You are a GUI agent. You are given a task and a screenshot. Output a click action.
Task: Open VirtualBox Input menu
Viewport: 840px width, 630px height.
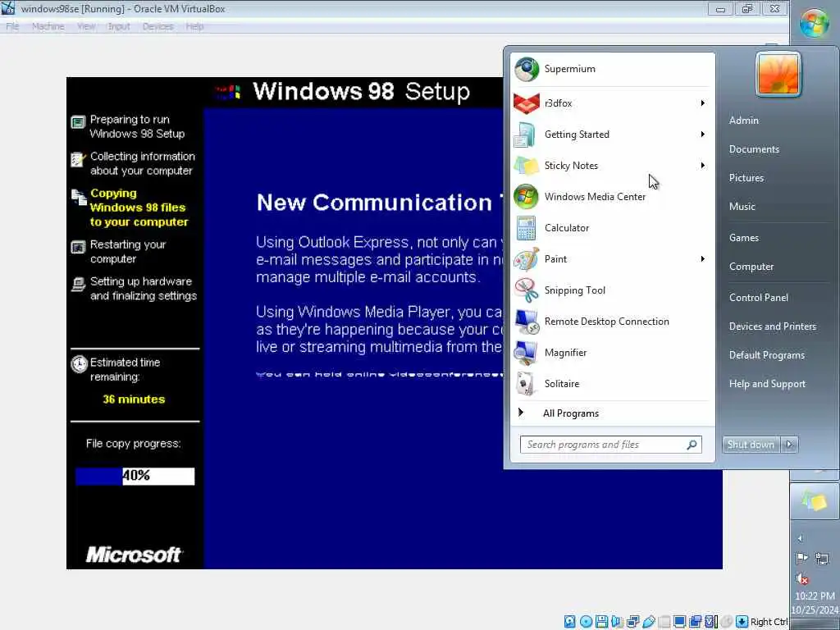(119, 26)
